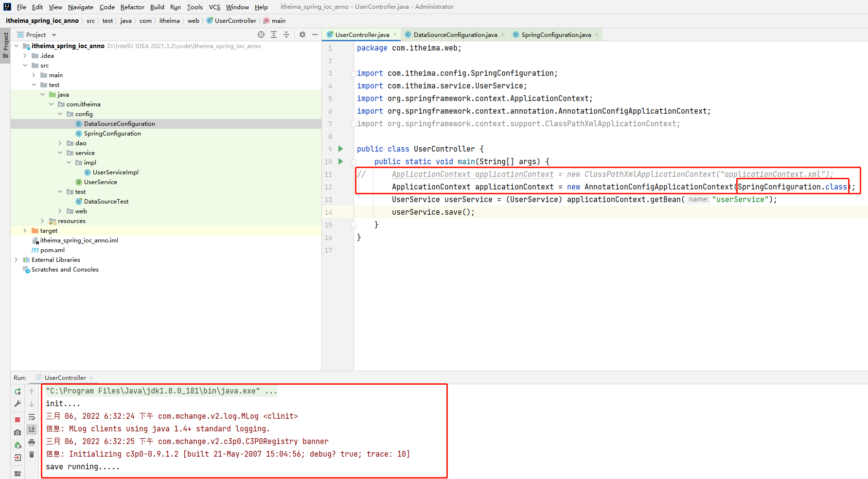Screen dimensions: 868x479
Task: Click SpringConfiguration.class in line 12
Action: coord(793,187)
